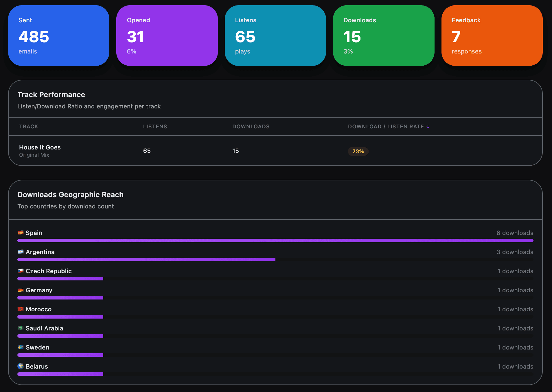Viewport: 552px width, 392px height.
Task: Click the Morocco flag icon
Action: coord(20,309)
